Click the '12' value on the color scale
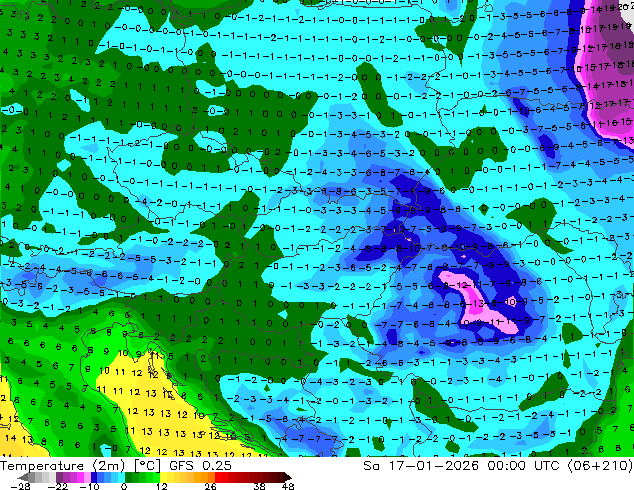The height and width of the screenshot is (490, 634). click(x=162, y=486)
